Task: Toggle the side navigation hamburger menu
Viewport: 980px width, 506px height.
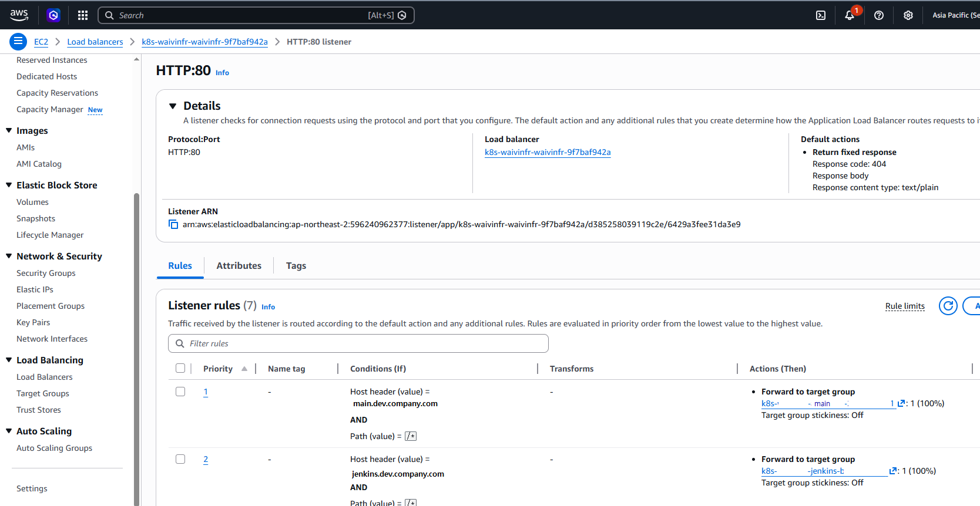Action: coord(18,42)
